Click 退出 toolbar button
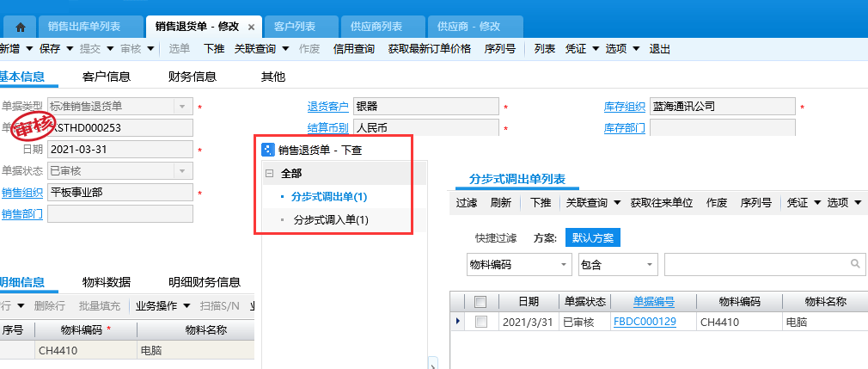868x369 pixels. pos(659,49)
